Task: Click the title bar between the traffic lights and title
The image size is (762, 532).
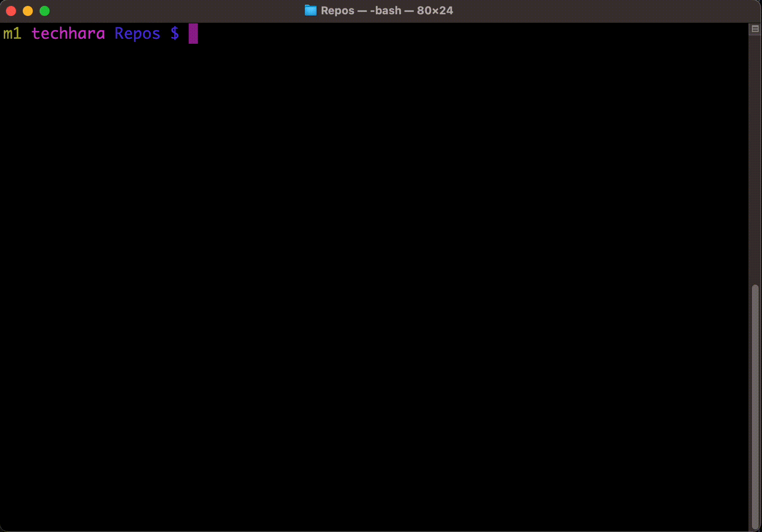Action: pos(168,11)
